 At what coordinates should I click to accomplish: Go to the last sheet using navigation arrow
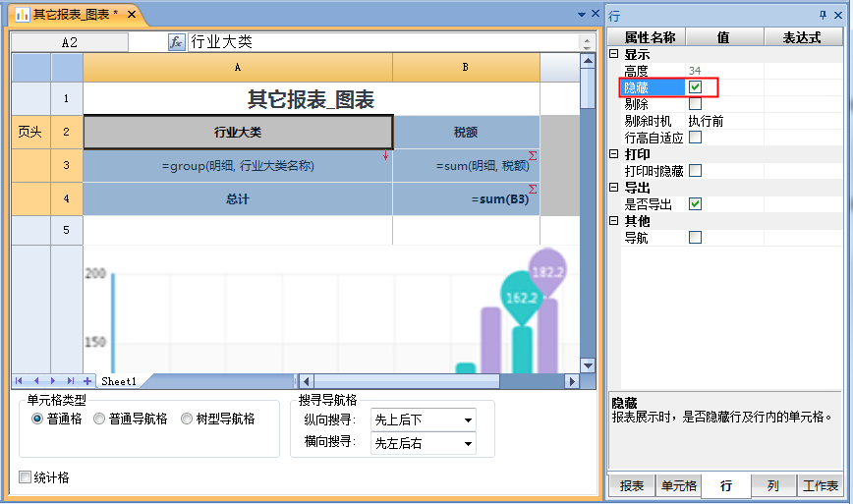(x=70, y=381)
